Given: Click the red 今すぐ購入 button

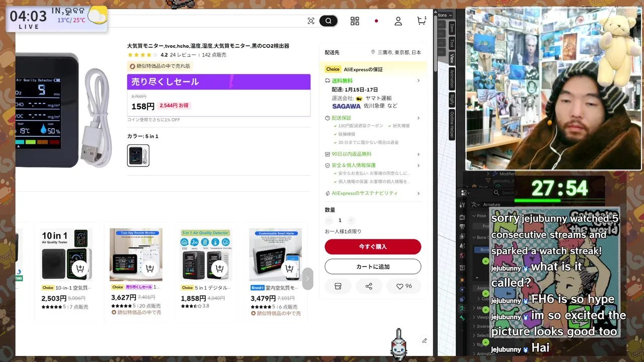Looking at the screenshot, I should (373, 246).
